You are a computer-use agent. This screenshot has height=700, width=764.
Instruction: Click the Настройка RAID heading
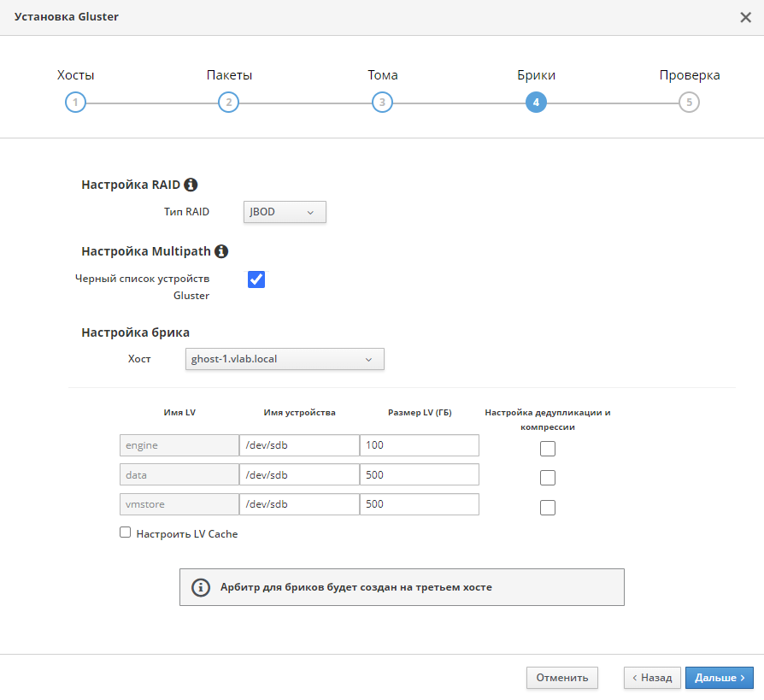click(131, 185)
